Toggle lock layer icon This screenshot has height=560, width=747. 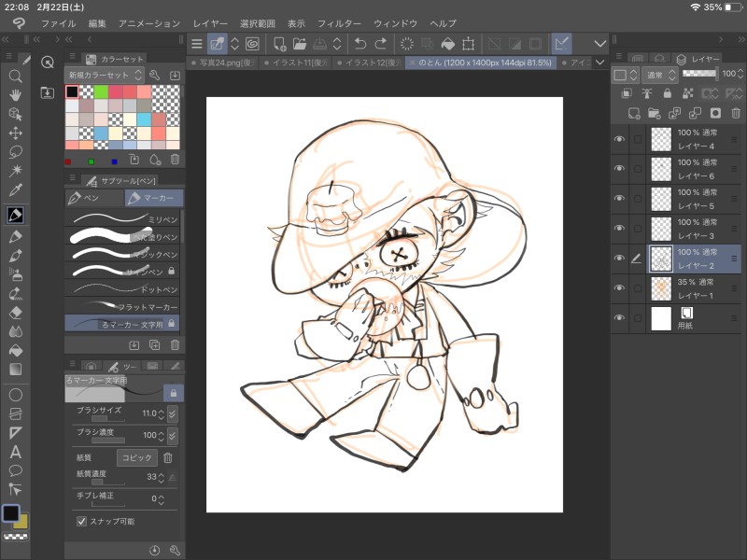pos(668,93)
